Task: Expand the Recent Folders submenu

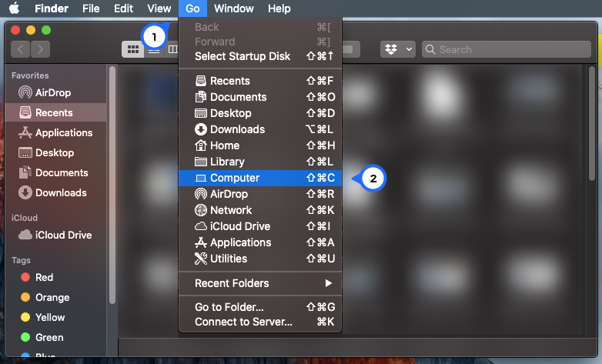Action: [260, 283]
